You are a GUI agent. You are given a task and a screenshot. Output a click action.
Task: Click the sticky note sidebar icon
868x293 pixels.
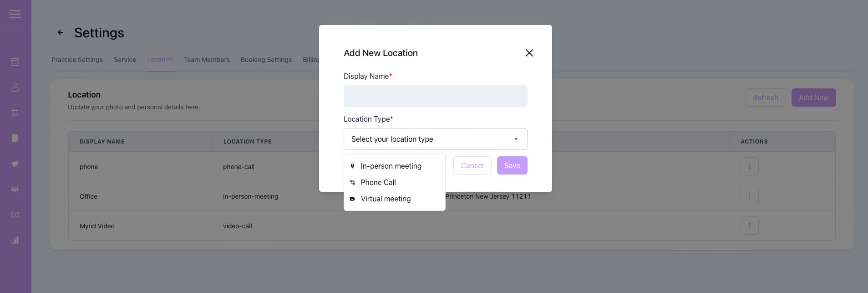[15, 138]
